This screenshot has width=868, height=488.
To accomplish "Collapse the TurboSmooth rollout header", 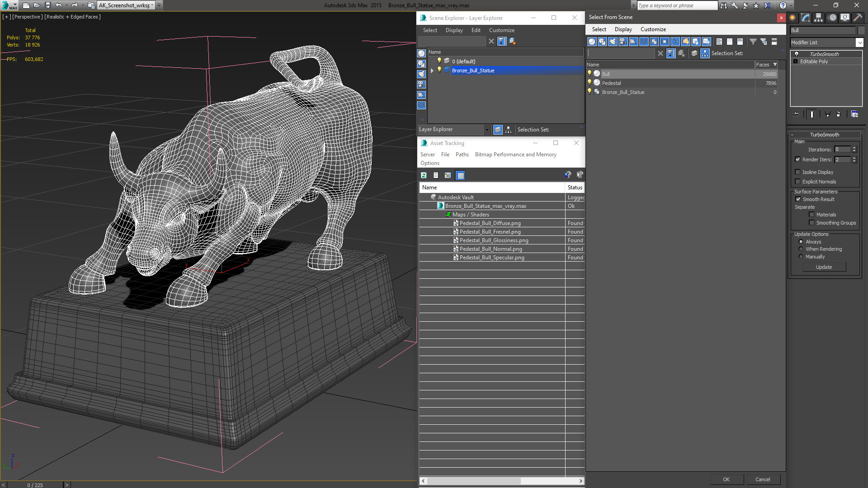I will point(824,135).
